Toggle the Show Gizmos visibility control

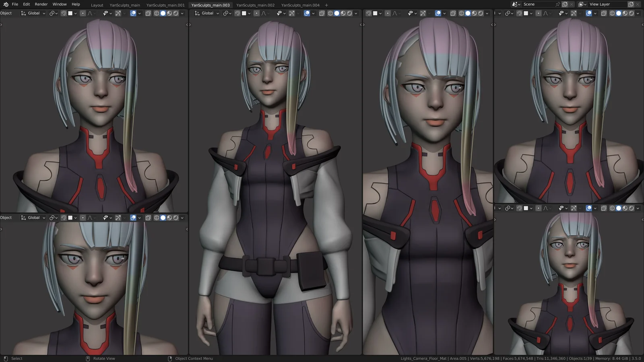(x=118, y=13)
